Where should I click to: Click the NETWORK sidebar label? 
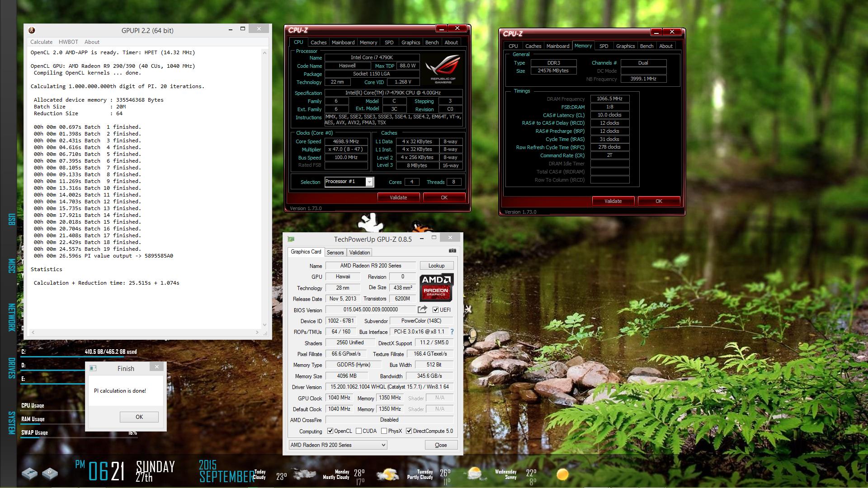pyautogui.click(x=12, y=317)
